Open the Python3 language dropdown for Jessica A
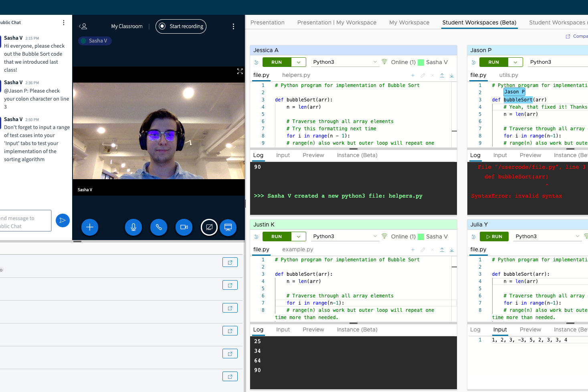The image size is (588, 392). pos(375,62)
